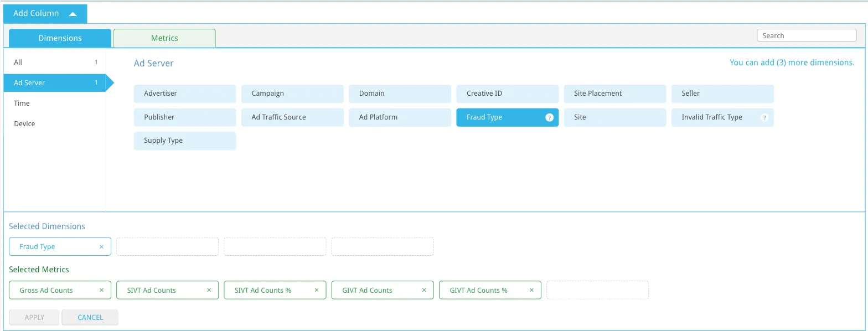The image size is (868, 331).
Task: Open the Dimensions tab
Action: click(x=60, y=38)
